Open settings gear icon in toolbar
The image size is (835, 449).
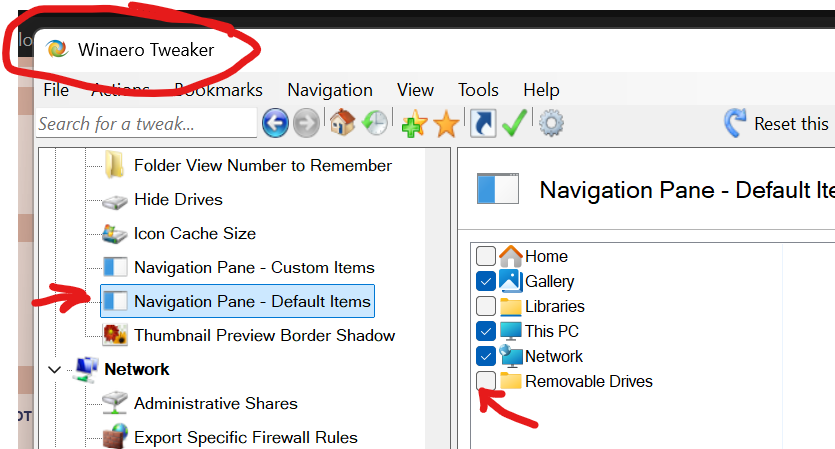(551, 123)
